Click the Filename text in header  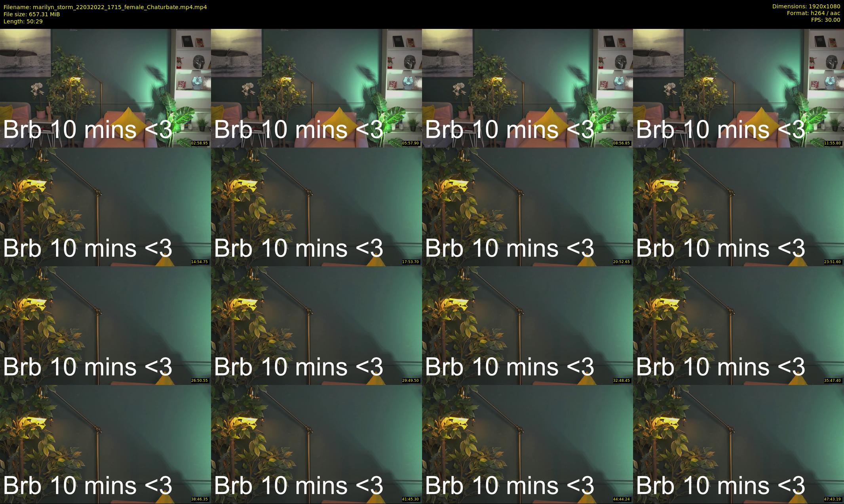click(105, 7)
